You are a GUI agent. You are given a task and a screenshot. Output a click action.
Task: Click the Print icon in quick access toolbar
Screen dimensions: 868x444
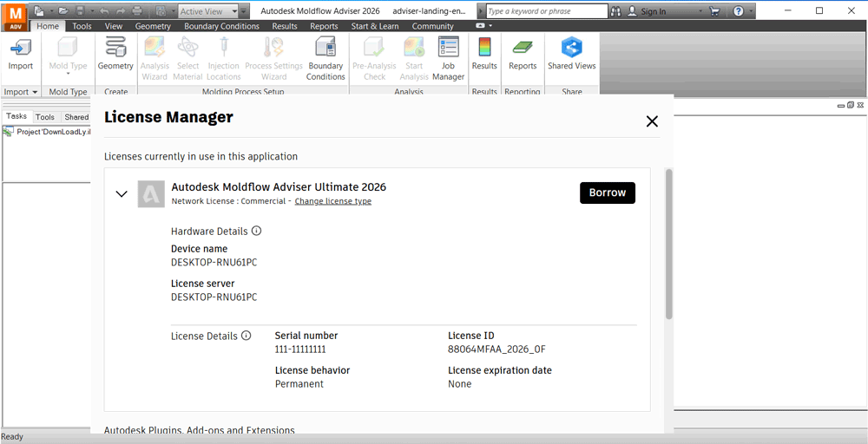tap(137, 10)
